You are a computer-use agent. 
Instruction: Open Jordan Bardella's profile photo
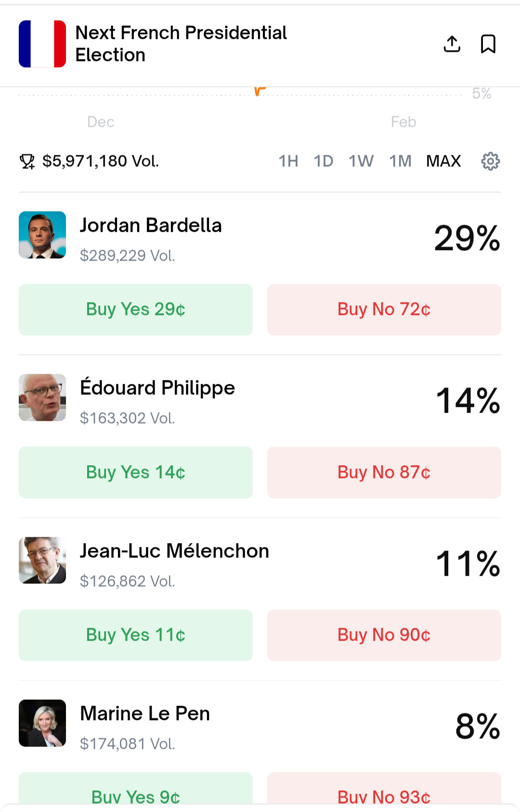pyautogui.click(x=42, y=235)
